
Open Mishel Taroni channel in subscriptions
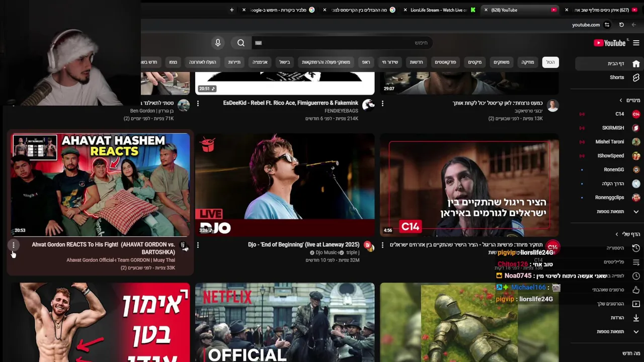tap(607, 142)
